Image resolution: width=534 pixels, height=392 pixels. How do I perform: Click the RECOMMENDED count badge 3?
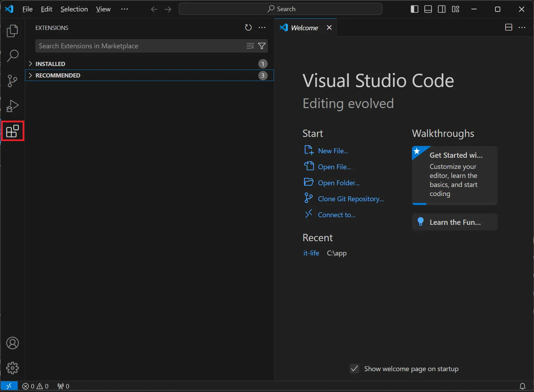pyautogui.click(x=263, y=75)
